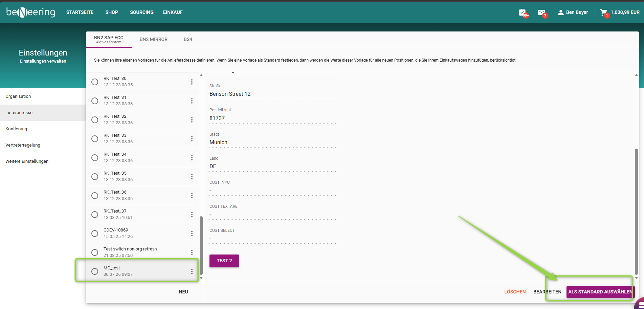Open more options for RK_Test_37
Image resolution: width=644 pixels, height=309 pixels.
click(x=192, y=215)
